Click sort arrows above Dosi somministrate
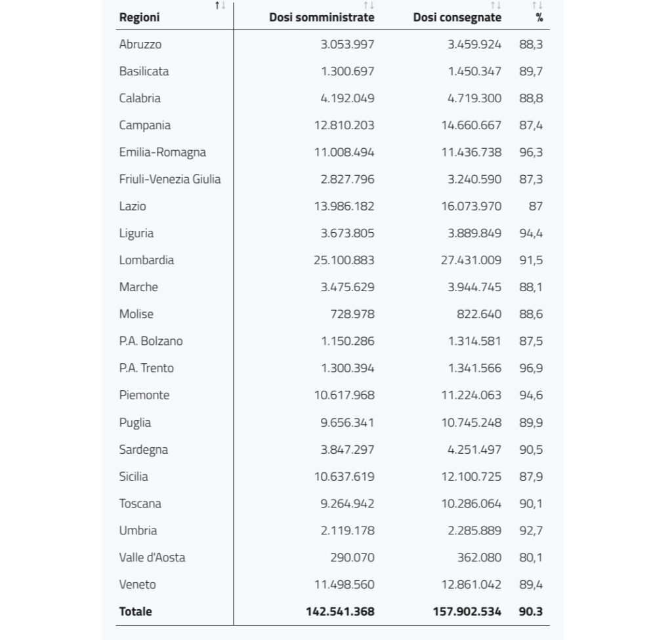 click(x=369, y=5)
